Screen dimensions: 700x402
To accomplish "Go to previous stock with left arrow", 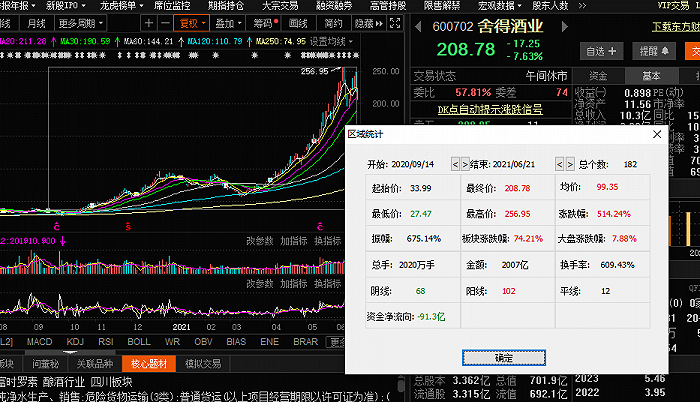I will (418, 27).
